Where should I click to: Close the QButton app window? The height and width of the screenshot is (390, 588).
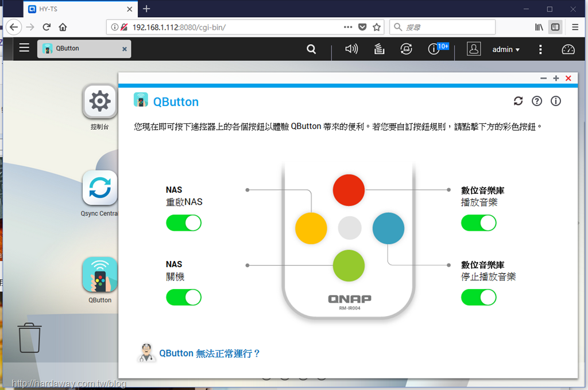tap(568, 79)
